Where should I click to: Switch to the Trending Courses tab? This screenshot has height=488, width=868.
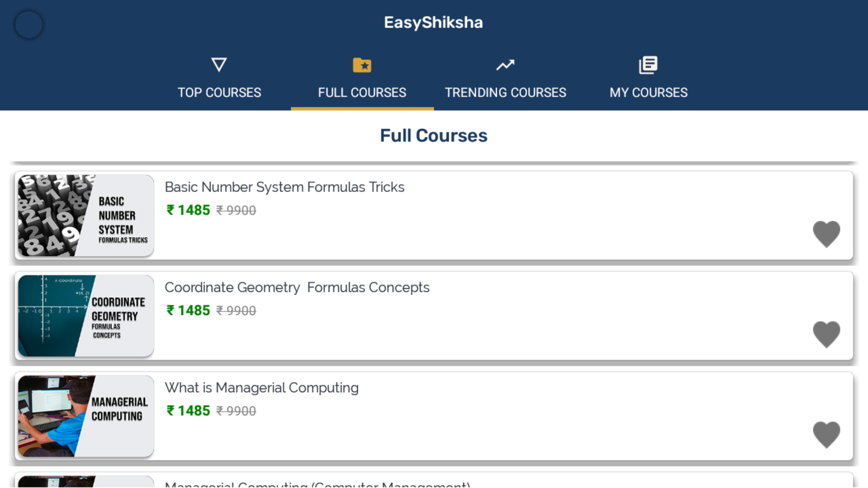[x=505, y=93]
